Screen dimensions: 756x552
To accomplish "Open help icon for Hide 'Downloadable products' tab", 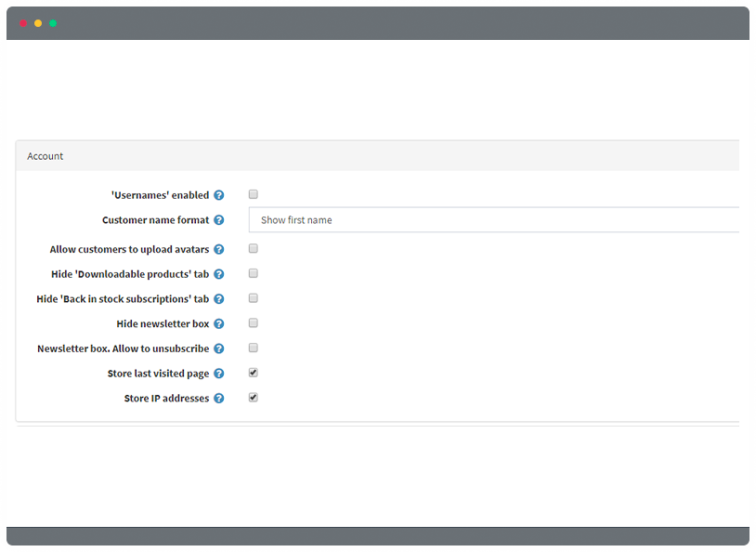I will point(219,274).
